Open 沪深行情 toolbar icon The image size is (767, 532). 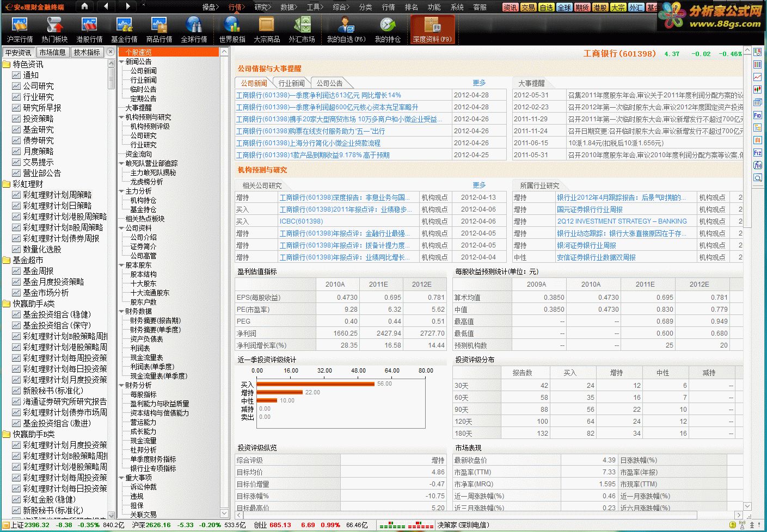pos(20,29)
